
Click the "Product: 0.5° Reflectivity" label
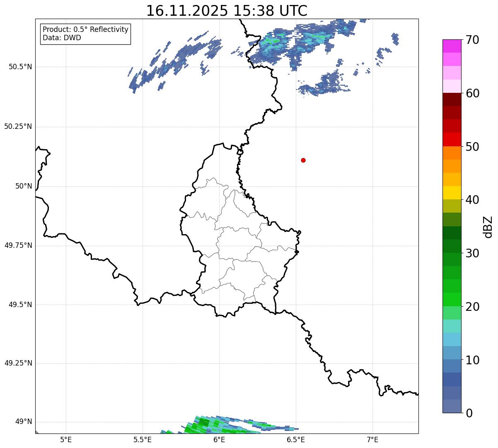pos(85,30)
